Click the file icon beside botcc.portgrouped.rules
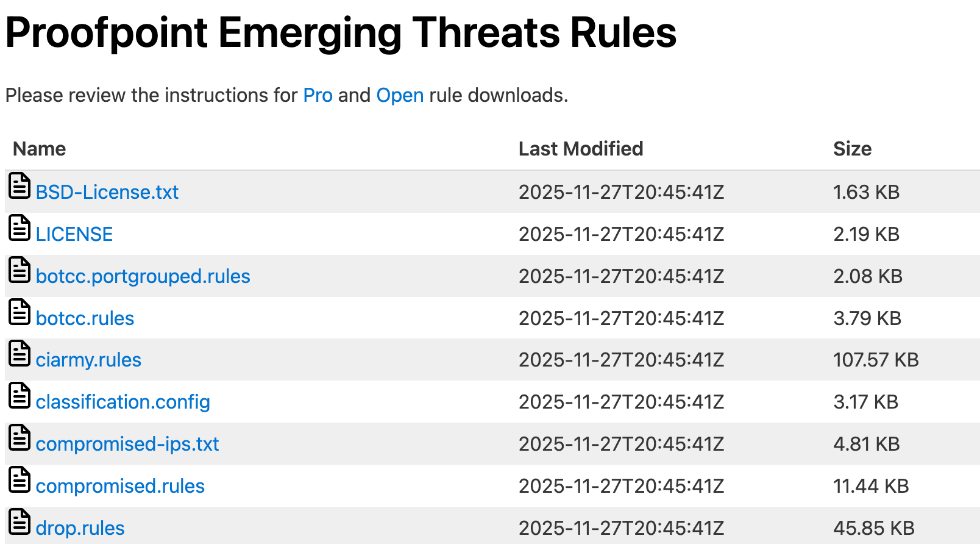The width and height of the screenshot is (980, 544). pos(20,270)
